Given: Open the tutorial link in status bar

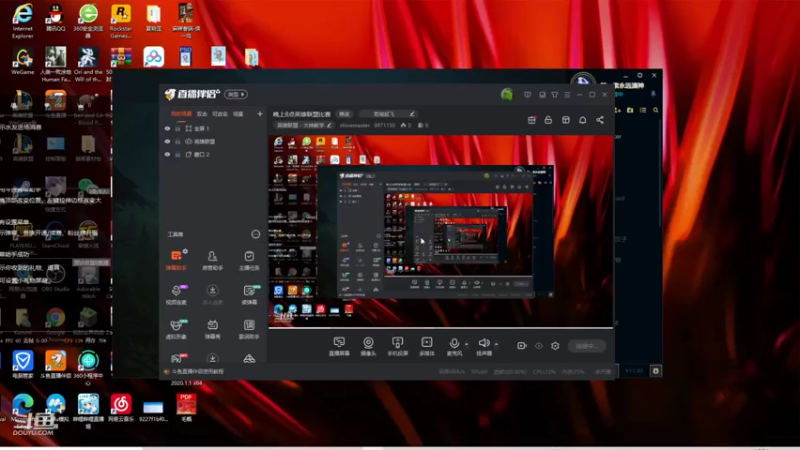Looking at the screenshot, I should (x=197, y=371).
